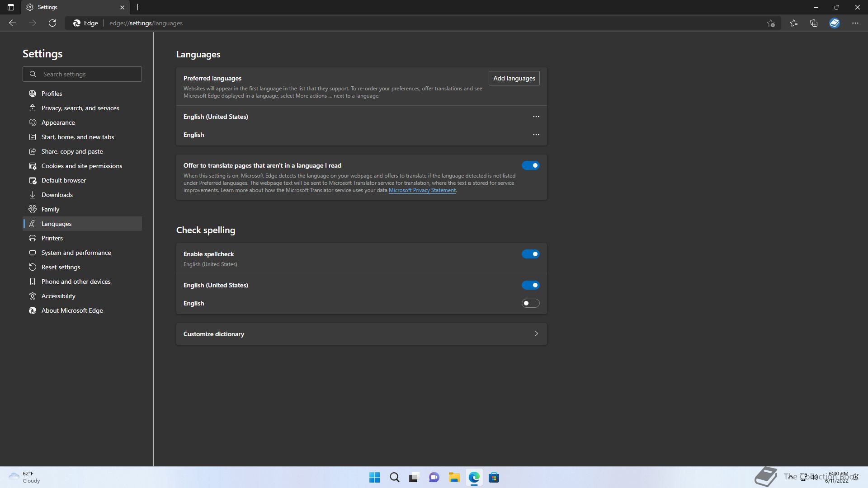
Task: Open the profile avatar icon
Action: [x=835, y=23]
